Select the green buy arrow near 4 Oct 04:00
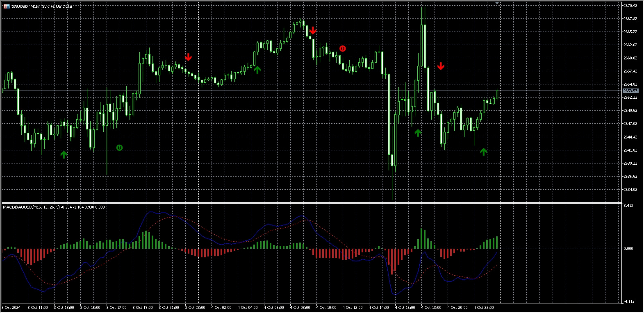Image resolution: width=644 pixels, height=313 pixels. [257, 70]
